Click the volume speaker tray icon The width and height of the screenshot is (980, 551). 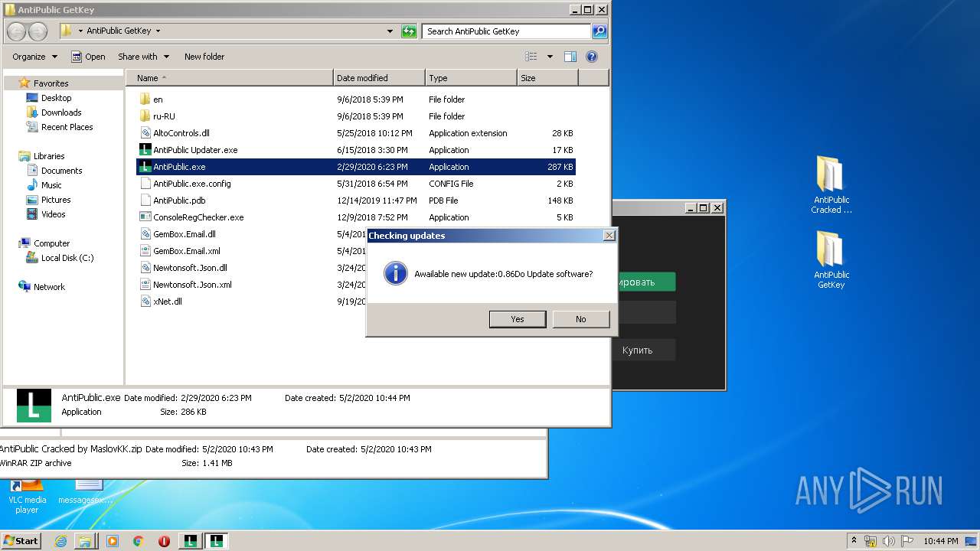(890, 541)
